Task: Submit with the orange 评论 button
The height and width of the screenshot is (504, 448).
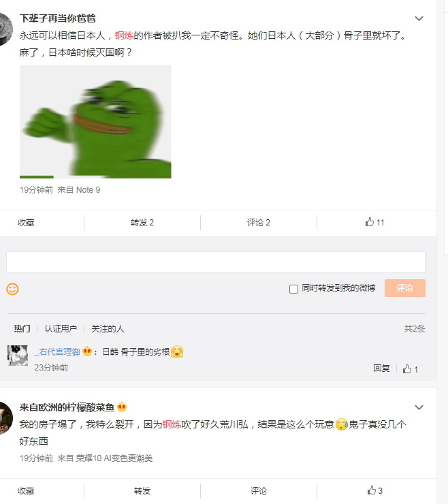Action: pos(405,288)
